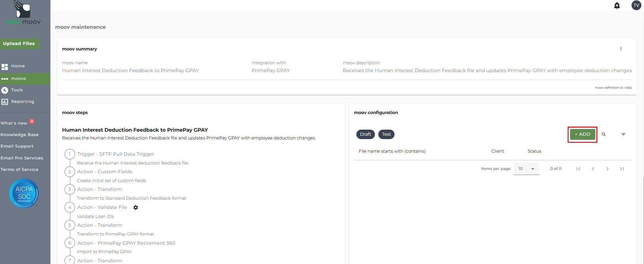This screenshot has width=644, height=264.
Task: Sort by Status column header
Action: [534, 151]
